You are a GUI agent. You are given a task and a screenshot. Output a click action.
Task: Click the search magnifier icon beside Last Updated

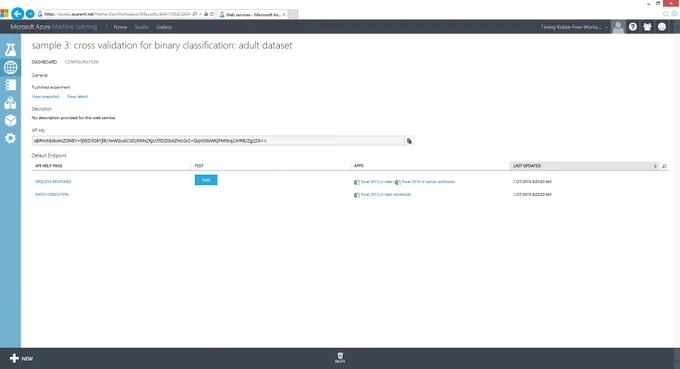coord(664,166)
